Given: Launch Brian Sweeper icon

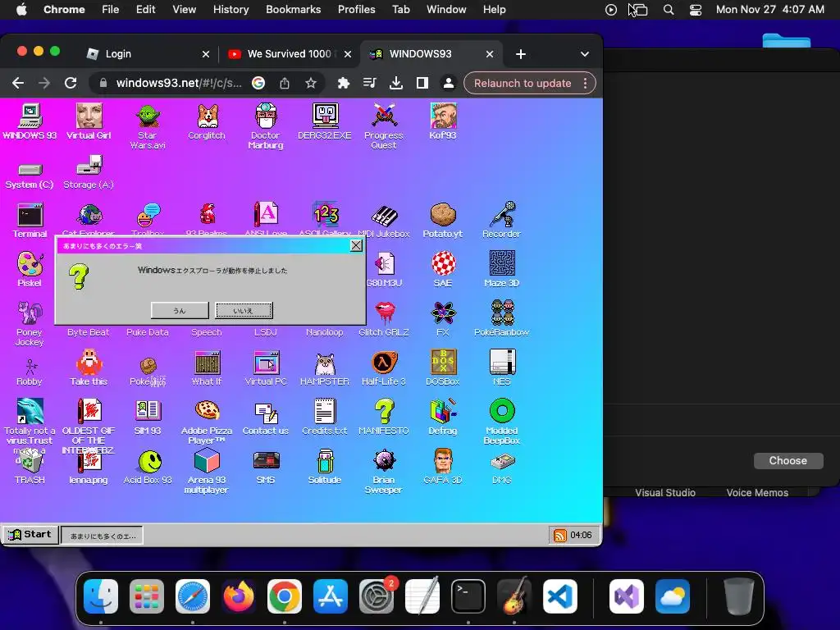Looking at the screenshot, I should pyautogui.click(x=384, y=472).
